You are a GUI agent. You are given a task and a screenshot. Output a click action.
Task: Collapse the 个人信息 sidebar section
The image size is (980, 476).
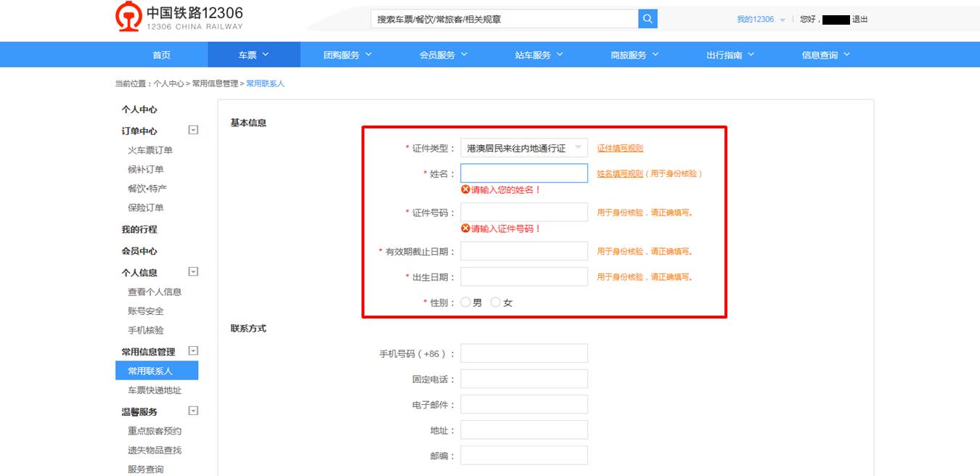pos(193,272)
